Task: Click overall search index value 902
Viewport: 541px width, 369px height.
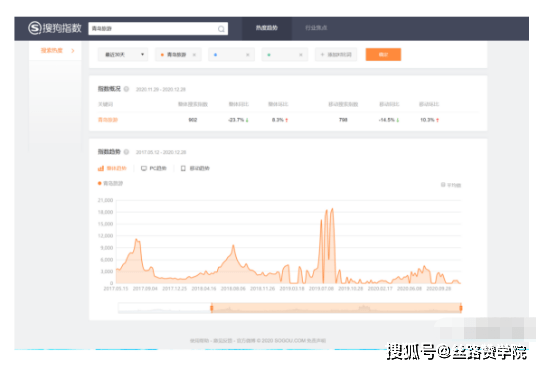Action: click(x=193, y=120)
